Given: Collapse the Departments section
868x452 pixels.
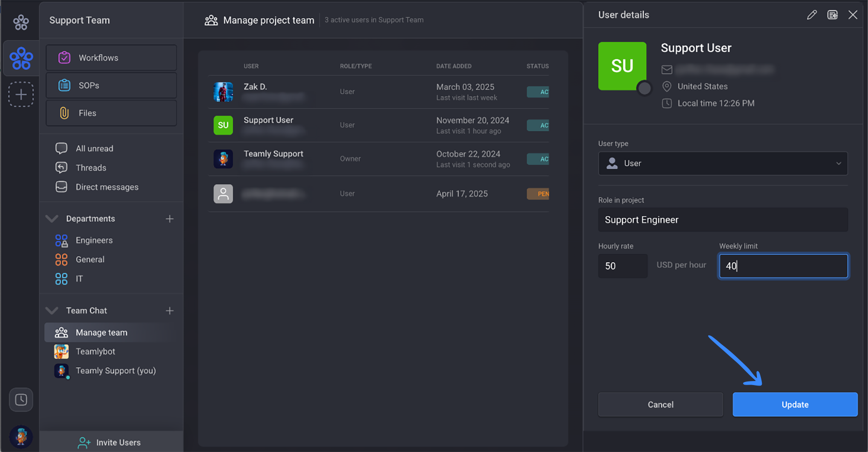Looking at the screenshot, I should click(x=52, y=218).
